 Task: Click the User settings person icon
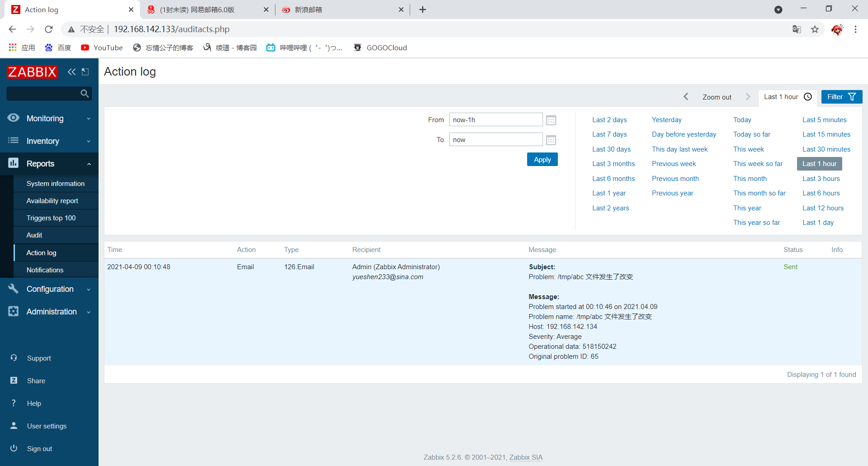pos(14,426)
